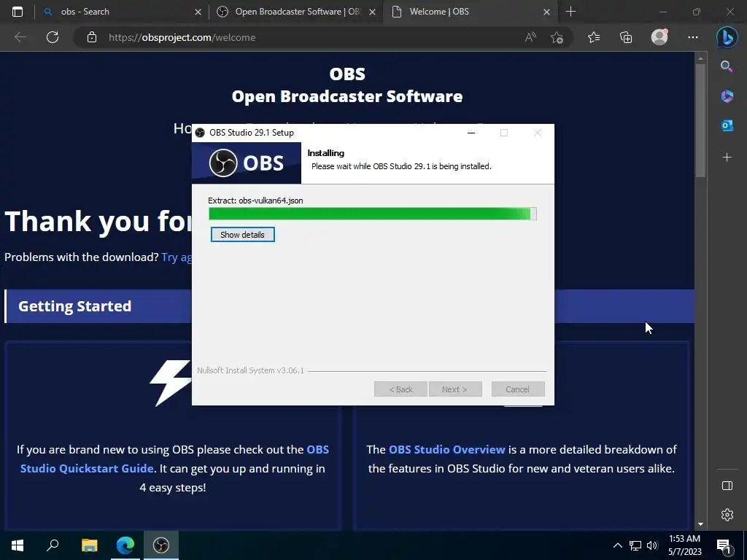Show hidden system tray icons
747x560 pixels.
[617, 545]
